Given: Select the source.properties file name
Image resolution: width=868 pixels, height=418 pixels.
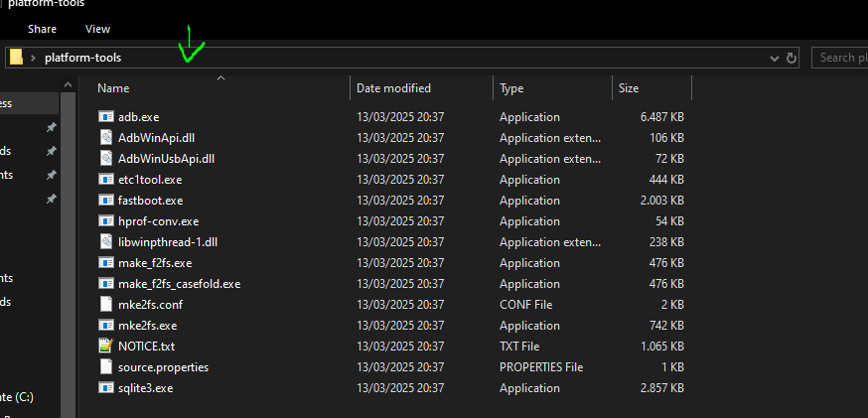Looking at the screenshot, I should click(163, 367).
